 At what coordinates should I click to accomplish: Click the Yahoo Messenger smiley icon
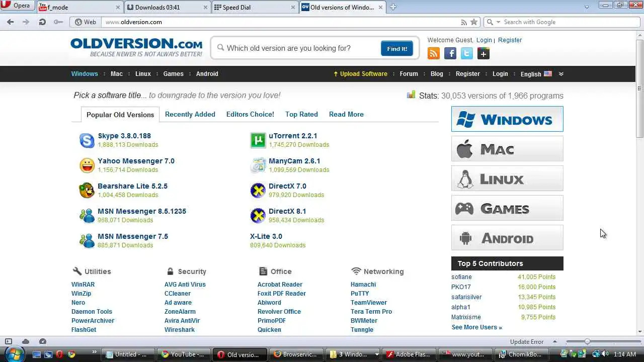tap(87, 165)
